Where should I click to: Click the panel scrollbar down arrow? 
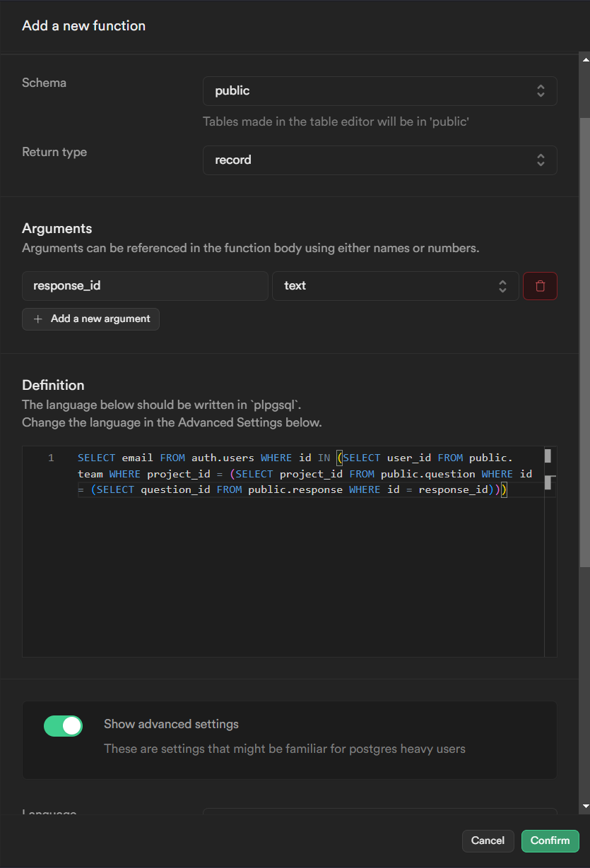pyautogui.click(x=584, y=806)
